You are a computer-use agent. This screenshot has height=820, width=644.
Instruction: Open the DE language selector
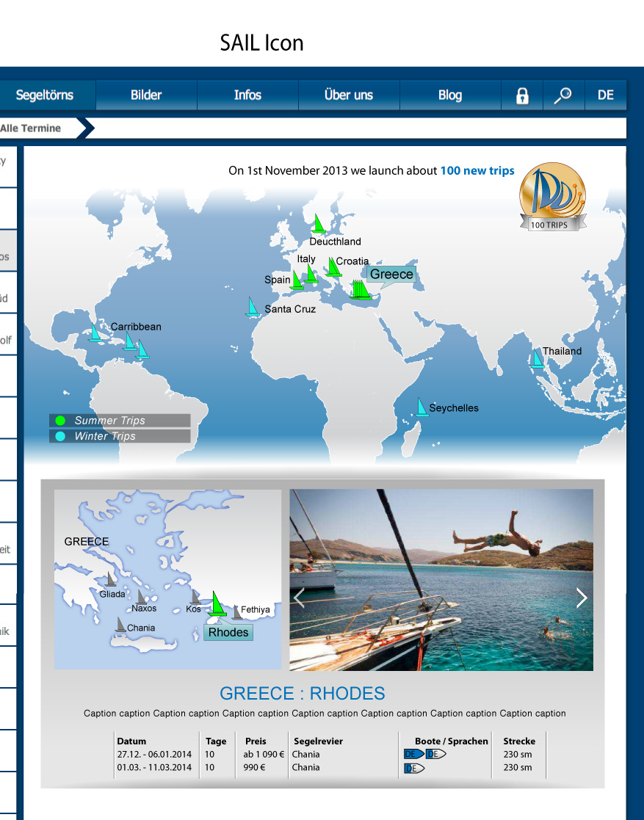605,95
